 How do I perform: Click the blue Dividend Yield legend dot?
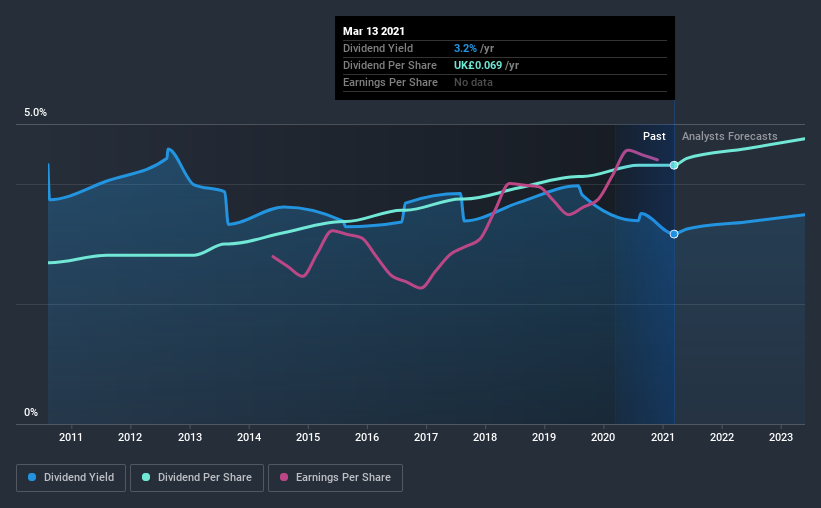[32, 477]
